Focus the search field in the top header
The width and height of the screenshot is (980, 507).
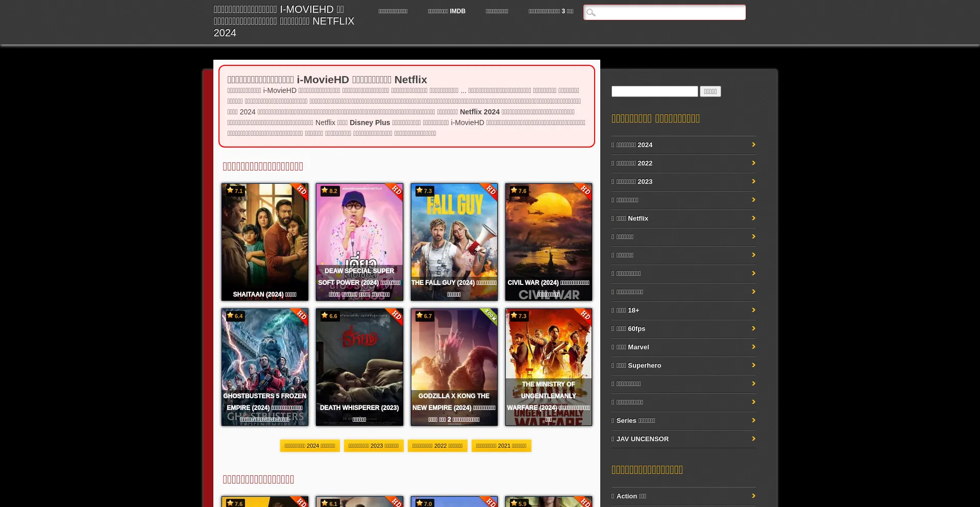point(665,12)
